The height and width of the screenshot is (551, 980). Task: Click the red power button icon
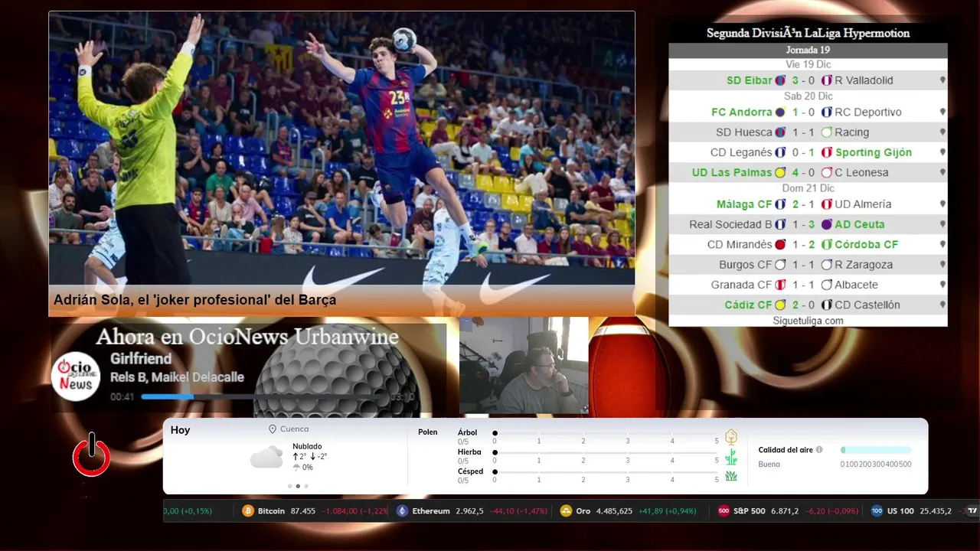[x=91, y=455]
